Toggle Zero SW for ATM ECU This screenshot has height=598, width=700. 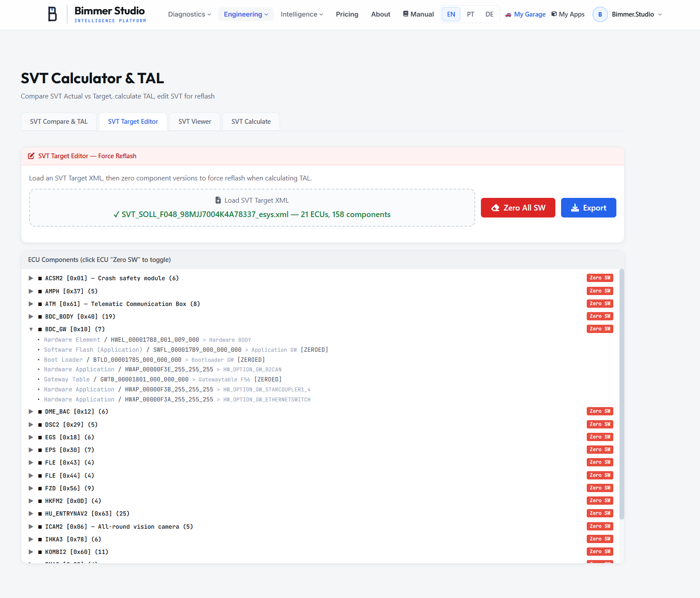tap(600, 303)
